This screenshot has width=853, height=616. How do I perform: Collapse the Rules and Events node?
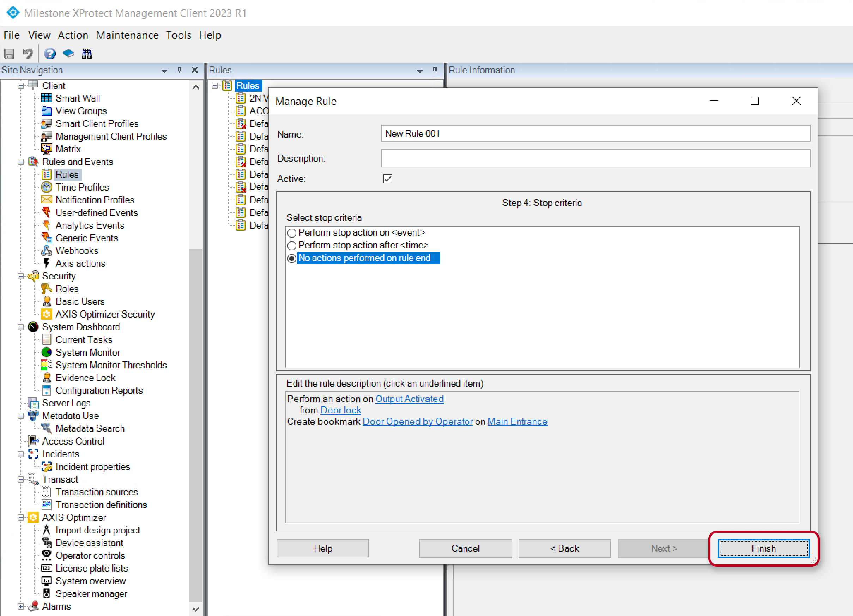[x=21, y=162]
